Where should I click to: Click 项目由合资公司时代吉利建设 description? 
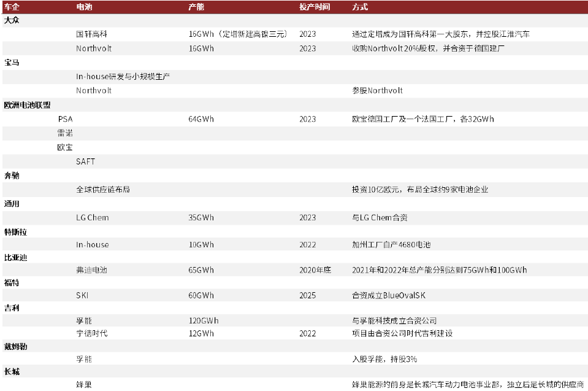(402, 333)
